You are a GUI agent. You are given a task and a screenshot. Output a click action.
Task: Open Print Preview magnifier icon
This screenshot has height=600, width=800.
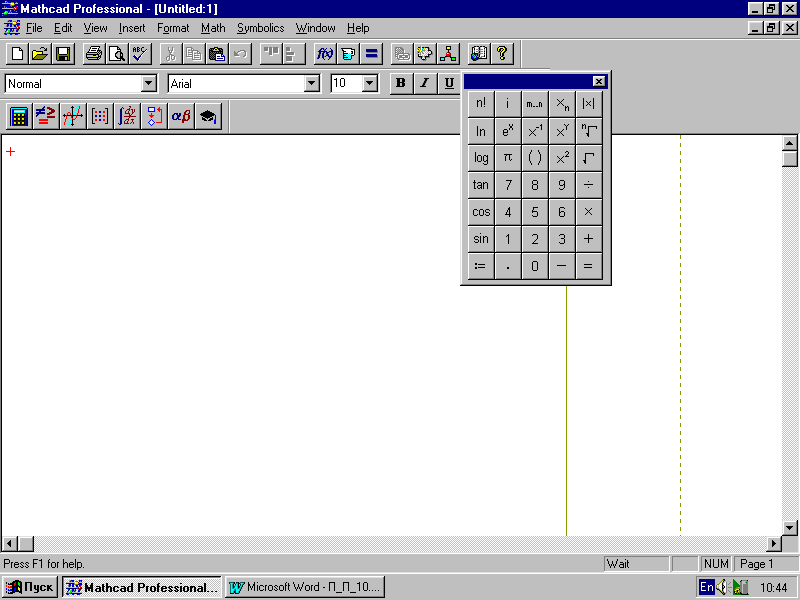pyautogui.click(x=117, y=54)
